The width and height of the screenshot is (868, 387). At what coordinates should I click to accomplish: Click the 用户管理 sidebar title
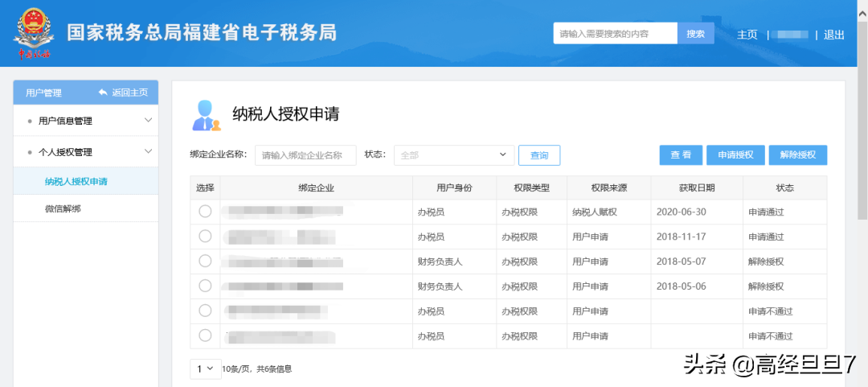point(43,93)
